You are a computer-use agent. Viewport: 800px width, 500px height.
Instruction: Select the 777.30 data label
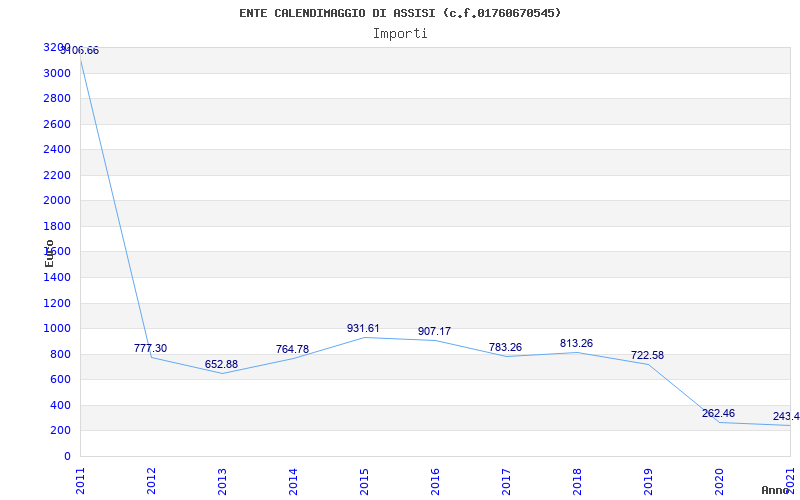[151, 348]
